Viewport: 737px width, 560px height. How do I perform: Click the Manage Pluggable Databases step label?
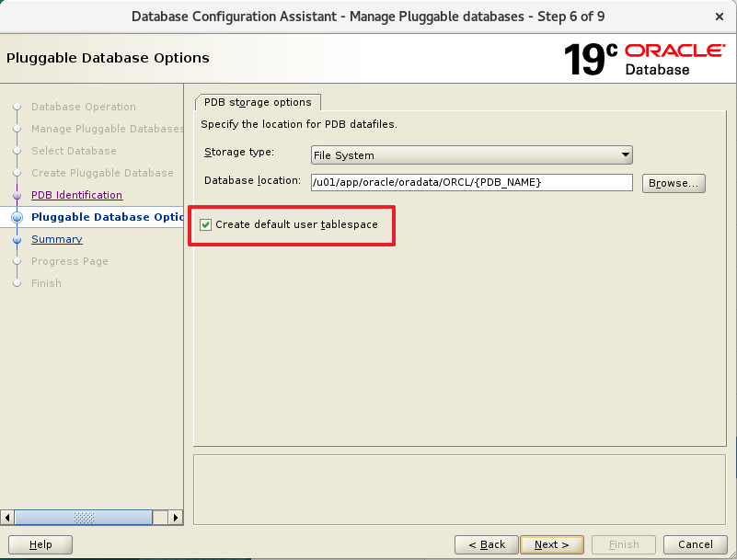107,129
